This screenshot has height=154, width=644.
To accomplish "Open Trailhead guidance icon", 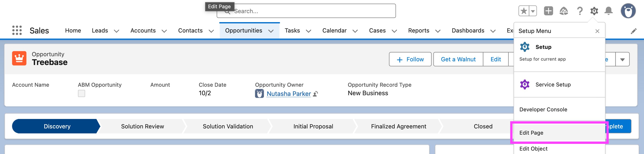I will coord(564,11).
